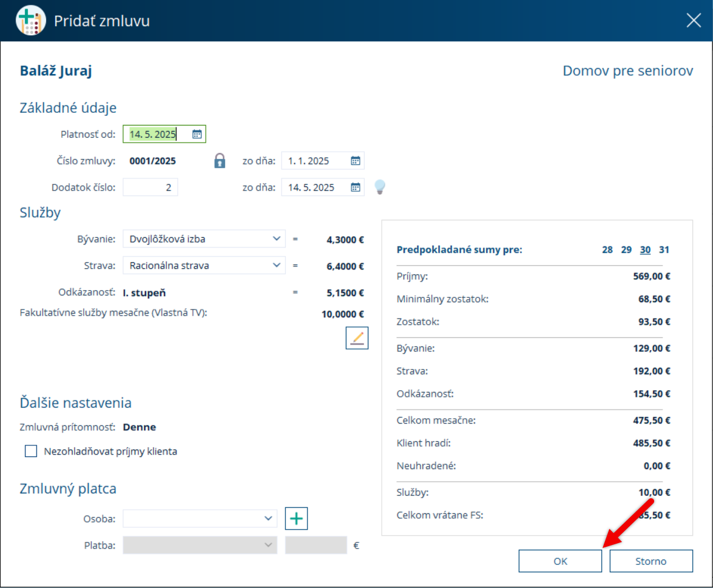
Task: Click the contract date field 1. 1. 2025
Action: 323,161
